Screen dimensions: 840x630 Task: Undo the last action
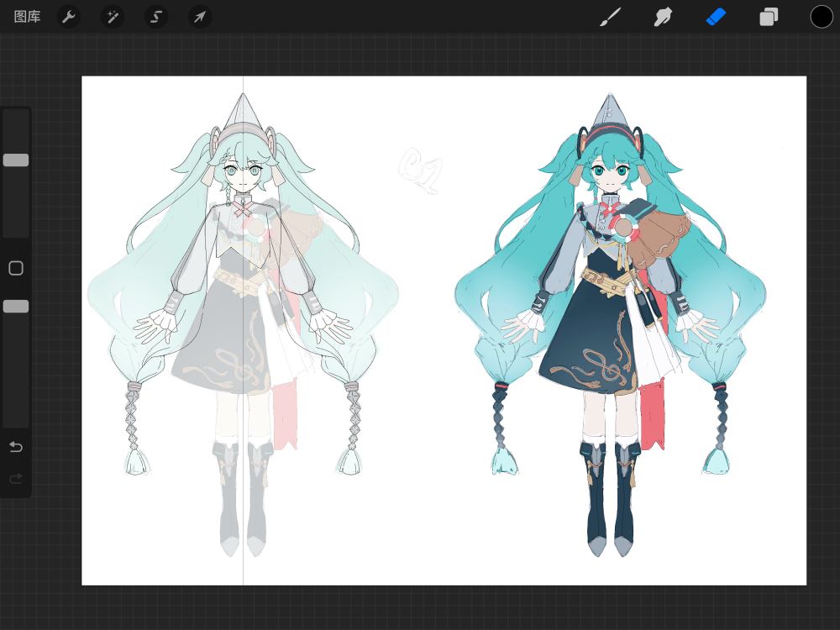[16, 447]
